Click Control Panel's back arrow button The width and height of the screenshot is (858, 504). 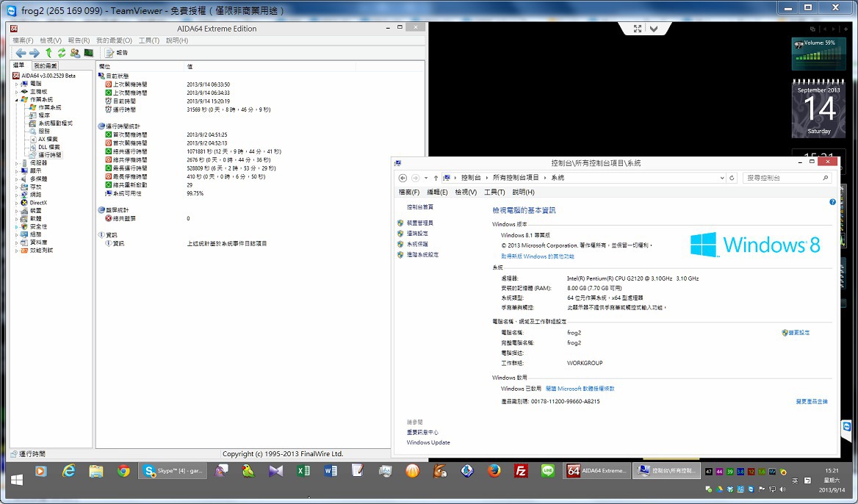pos(403,178)
